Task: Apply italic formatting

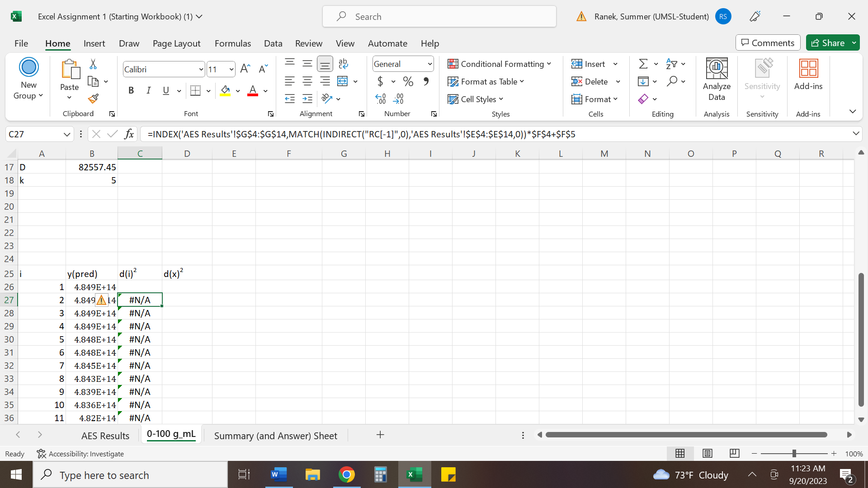Action: coord(148,90)
